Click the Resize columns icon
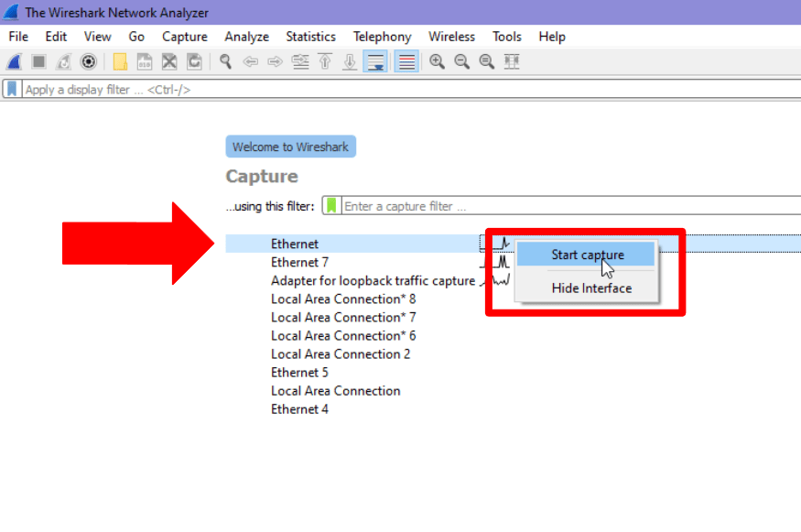The width and height of the screenshot is (801, 532). (x=512, y=62)
